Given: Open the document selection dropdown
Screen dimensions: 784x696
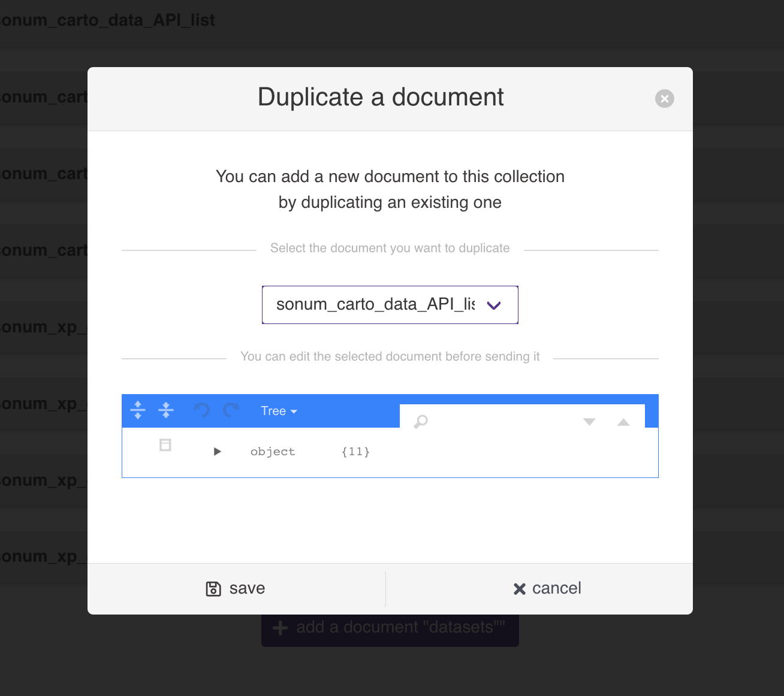Looking at the screenshot, I should pos(390,305).
